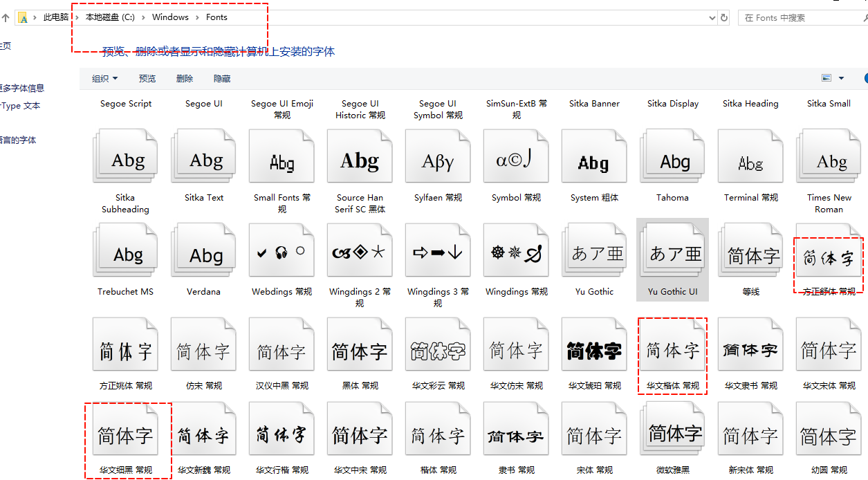Select the 华文隶书 常规 font icon
This screenshot has width=868, height=480.
(x=750, y=344)
